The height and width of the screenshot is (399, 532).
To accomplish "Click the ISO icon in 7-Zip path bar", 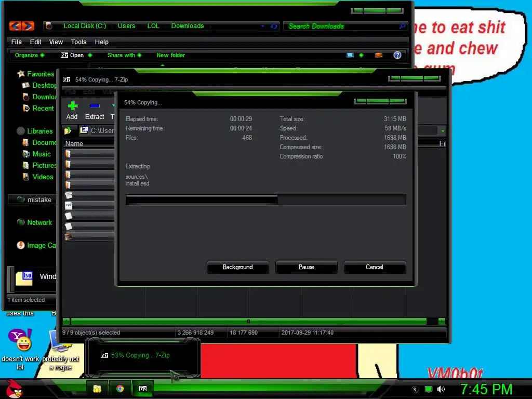I will click(84, 130).
